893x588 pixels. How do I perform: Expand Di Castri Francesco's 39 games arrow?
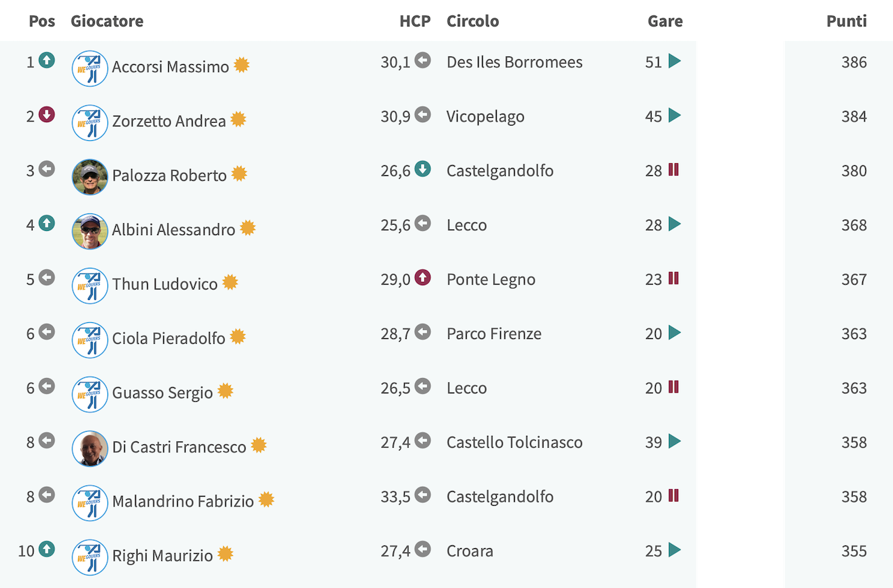675,442
